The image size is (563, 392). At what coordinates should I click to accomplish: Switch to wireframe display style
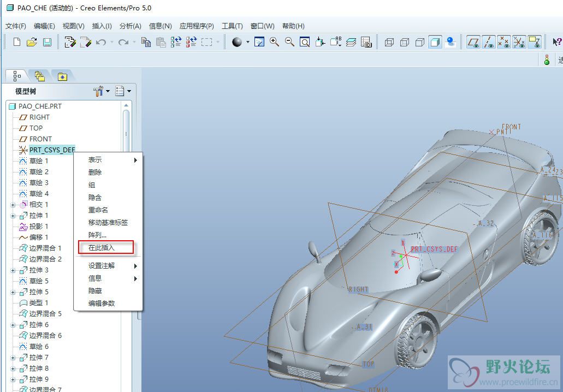point(389,42)
